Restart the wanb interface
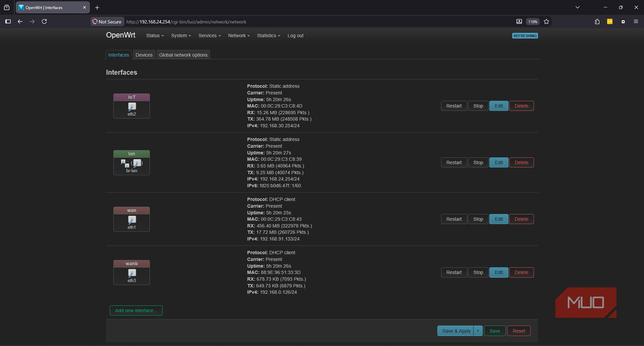Screen dimensions: 644x346 click(454, 272)
